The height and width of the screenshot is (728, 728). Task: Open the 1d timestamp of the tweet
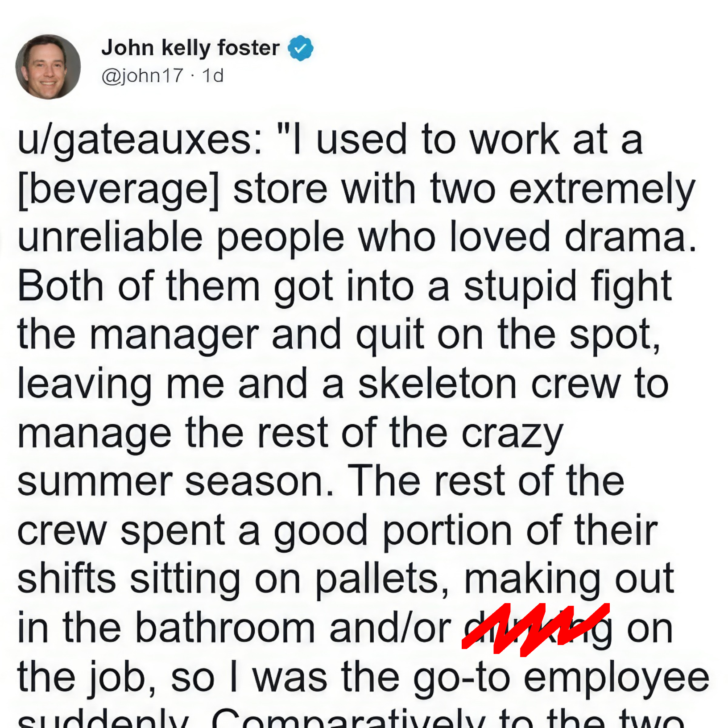[x=213, y=75]
